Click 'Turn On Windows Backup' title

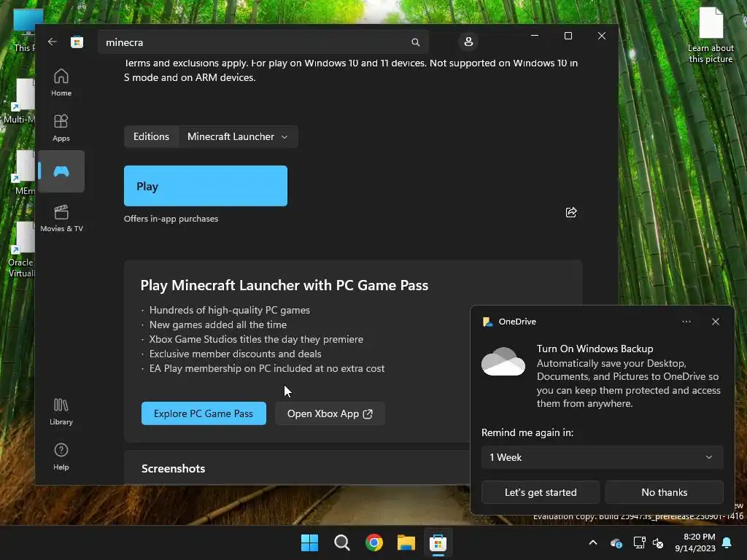click(595, 349)
